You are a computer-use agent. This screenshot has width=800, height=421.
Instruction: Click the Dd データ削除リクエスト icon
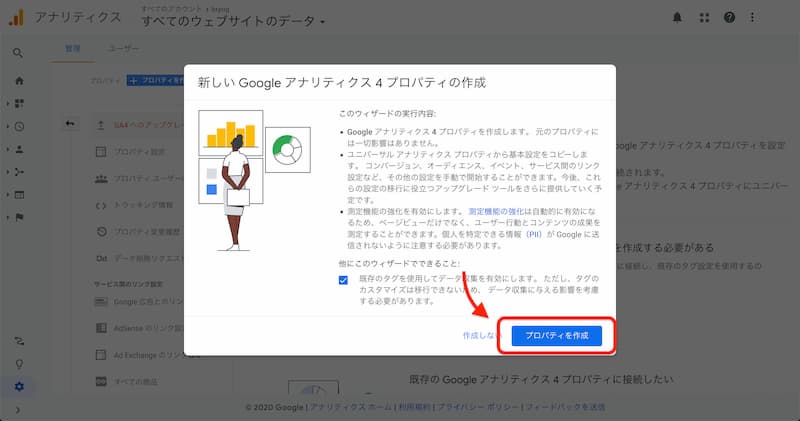pos(102,259)
